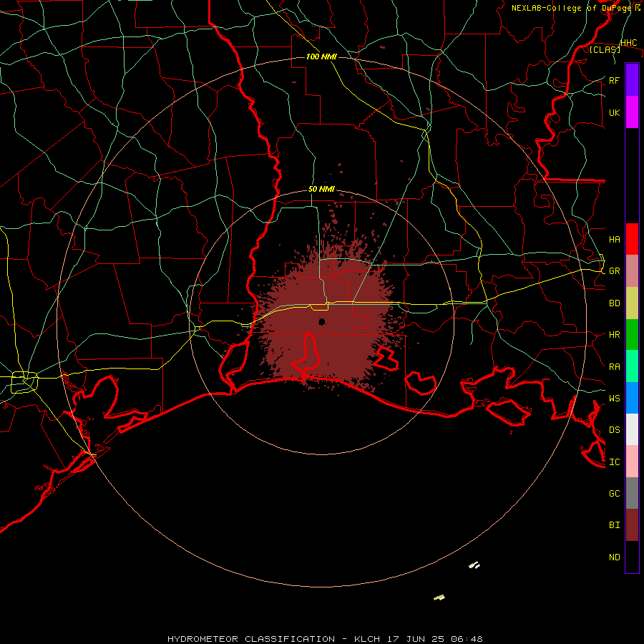Click the black radar site dot
The height and width of the screenshot is (644, 644).
click(322, 321)
